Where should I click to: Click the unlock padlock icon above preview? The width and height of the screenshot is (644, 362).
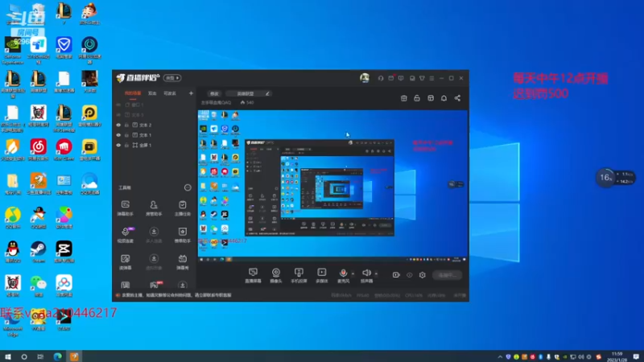point(417,98)
